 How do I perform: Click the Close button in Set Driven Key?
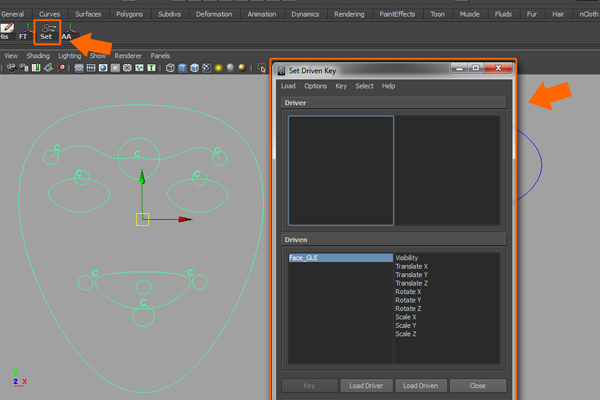[478, 385]
